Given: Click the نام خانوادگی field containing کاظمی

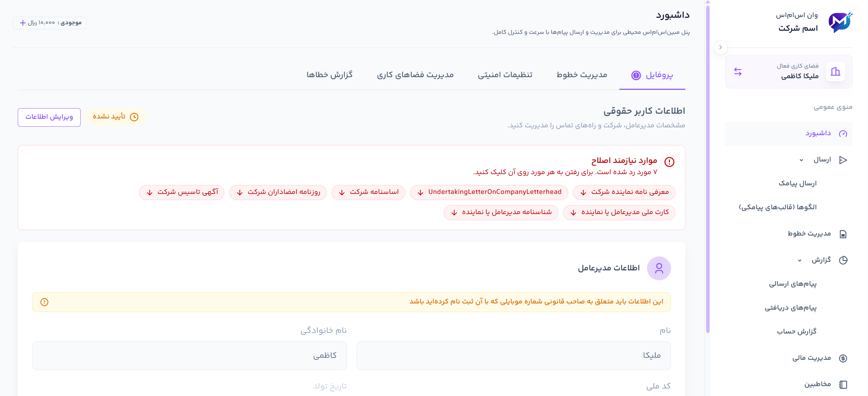Looking at the screenshot, I should click(190, 355).
